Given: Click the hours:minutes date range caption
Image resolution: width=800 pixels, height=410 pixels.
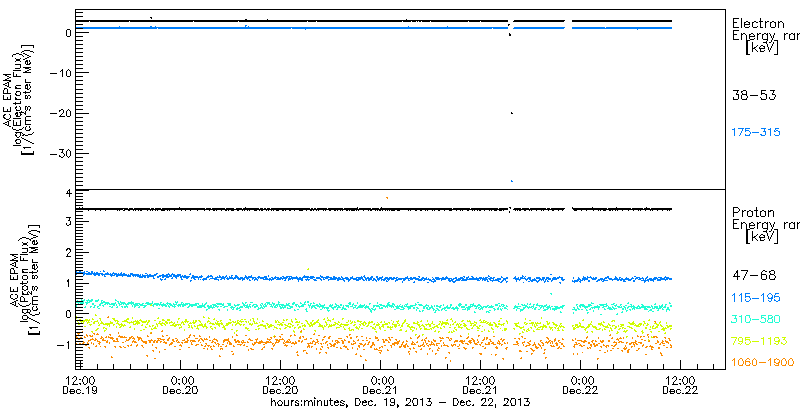Looking at the screenshot, I should (x=400, y=402).
